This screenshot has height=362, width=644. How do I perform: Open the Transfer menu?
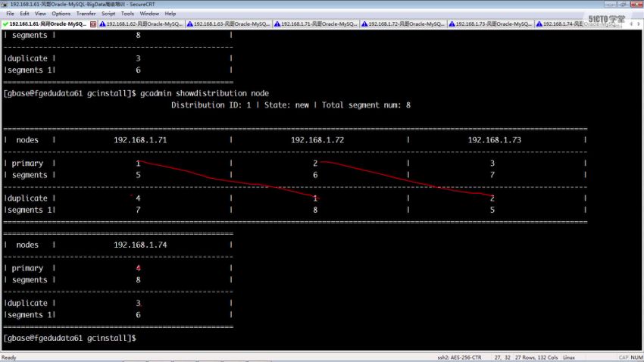click(x=86, y=14)
